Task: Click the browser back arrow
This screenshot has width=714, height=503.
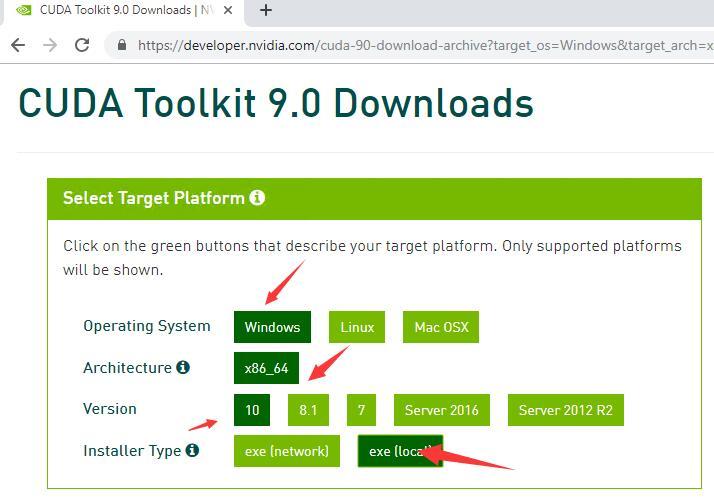Action: [18, 45]
